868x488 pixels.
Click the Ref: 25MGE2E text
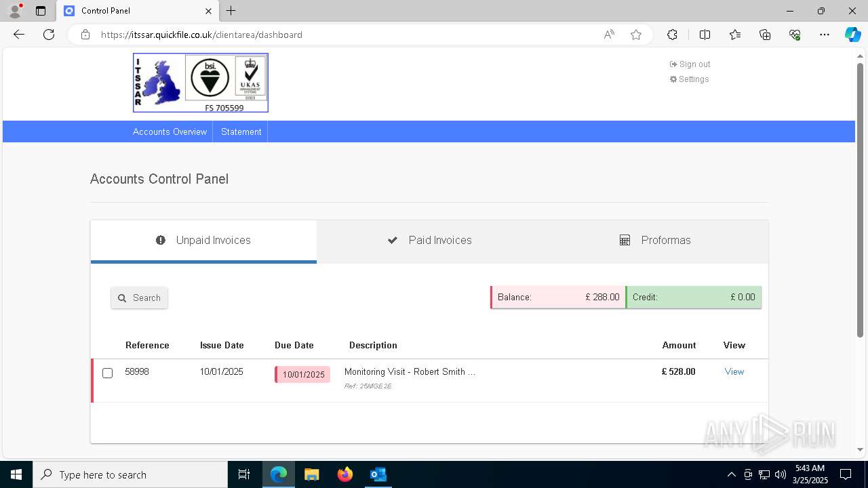368,386
